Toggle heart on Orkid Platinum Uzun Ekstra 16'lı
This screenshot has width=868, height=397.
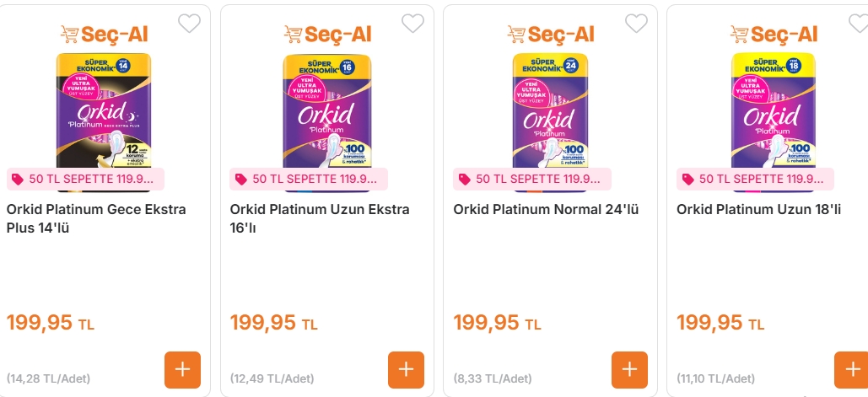pos(412,24)
